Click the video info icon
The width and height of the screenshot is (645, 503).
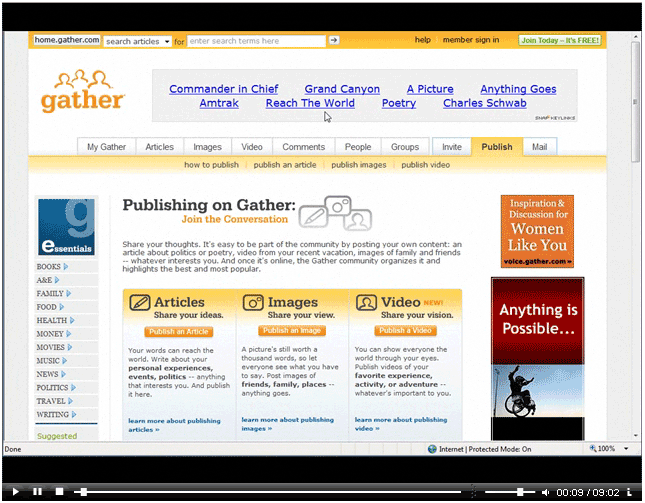pos(629,492)
